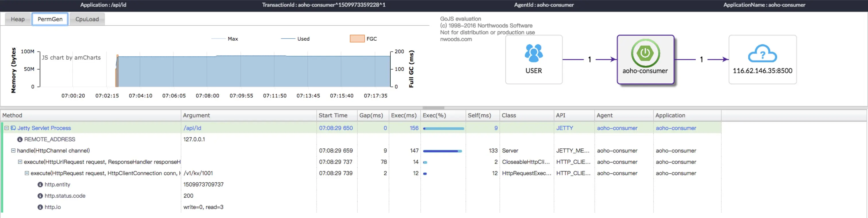Image resolution: width=868 pixels, height=218 pixels.
Task: Click Exec(%) bar in Jetty Servlet Process row
Action: (x=443, y=129)
